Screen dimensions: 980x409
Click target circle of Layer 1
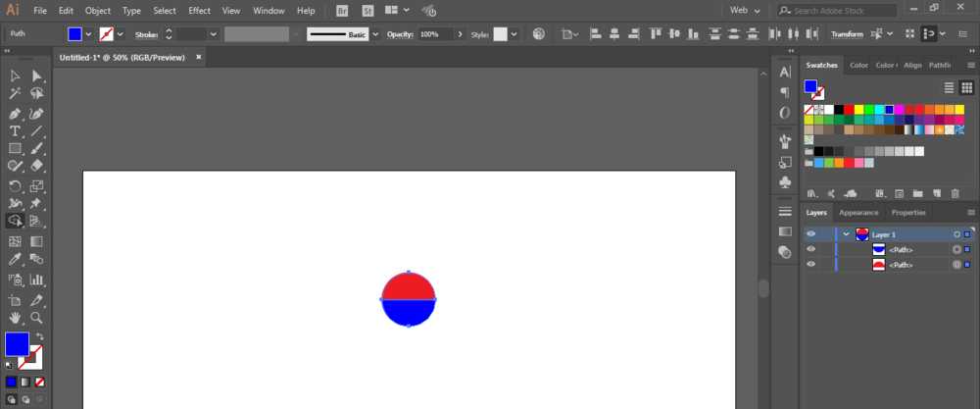[956, 234]
